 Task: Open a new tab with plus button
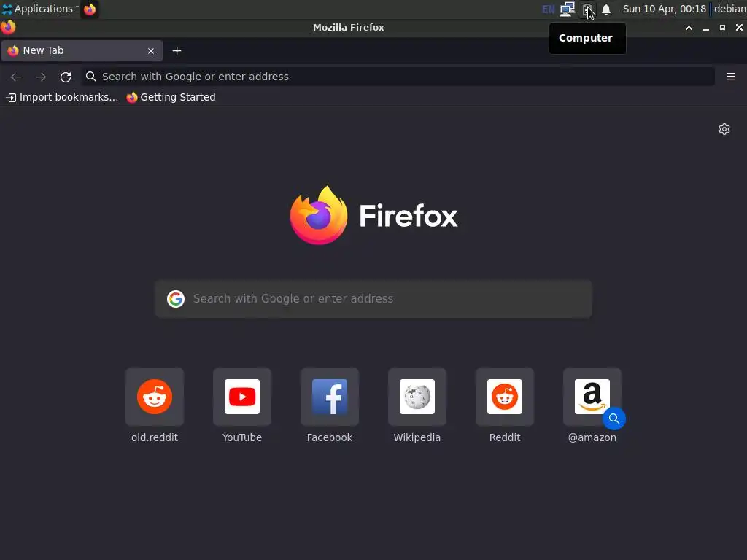[x=177, y=50]
